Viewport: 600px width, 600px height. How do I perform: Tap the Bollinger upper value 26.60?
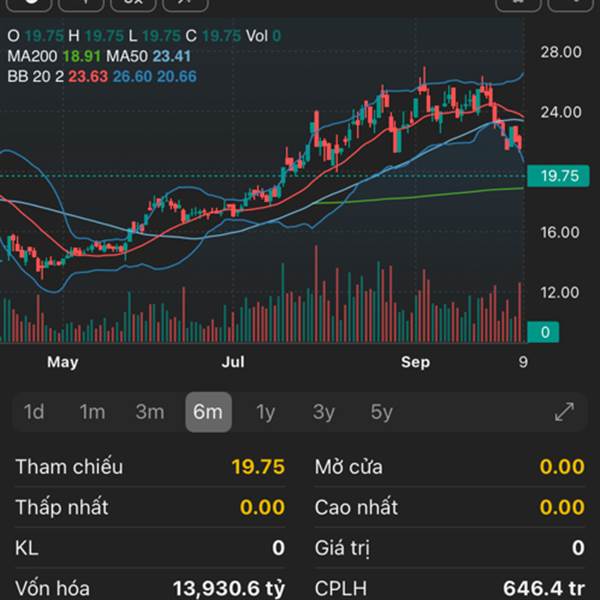click(132, 77)
